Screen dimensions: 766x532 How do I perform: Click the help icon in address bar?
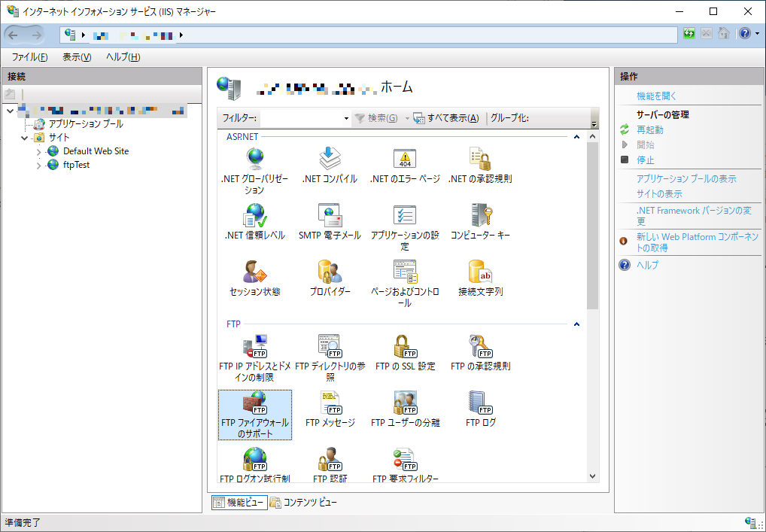tap(744, 34)
